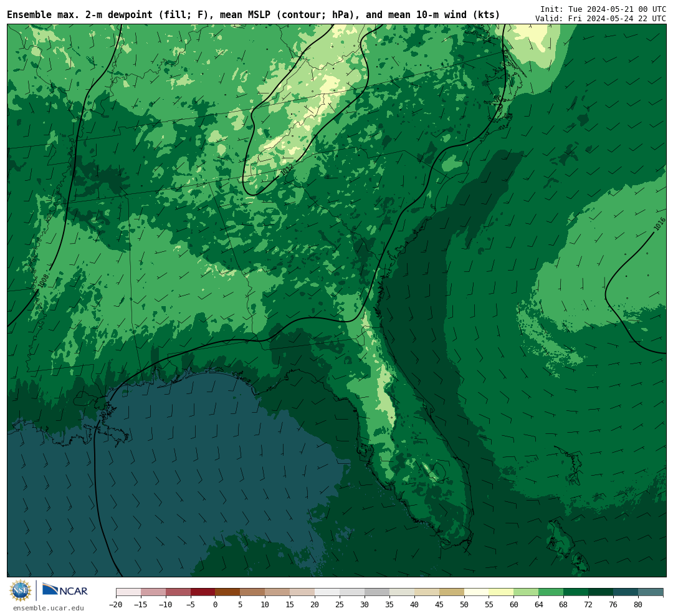
Task: Click the map title text
Action: click(x=253, y=15)
